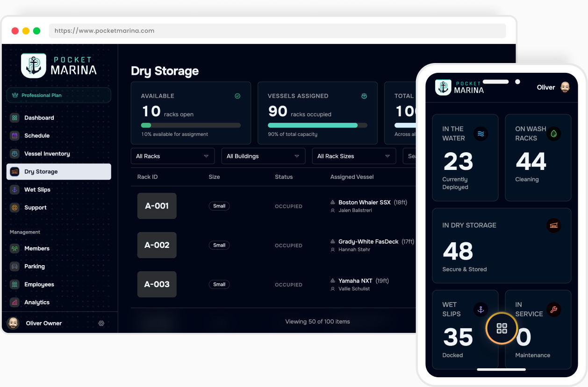The height and width of the screenshot is (387, 588).
Task: Expand the All Buildings filter
Action: (263, 156)
